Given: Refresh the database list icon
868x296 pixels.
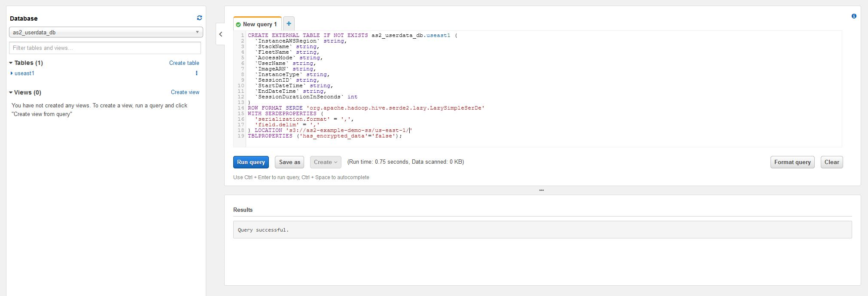Looking at the screenshot, I should 199,18.
